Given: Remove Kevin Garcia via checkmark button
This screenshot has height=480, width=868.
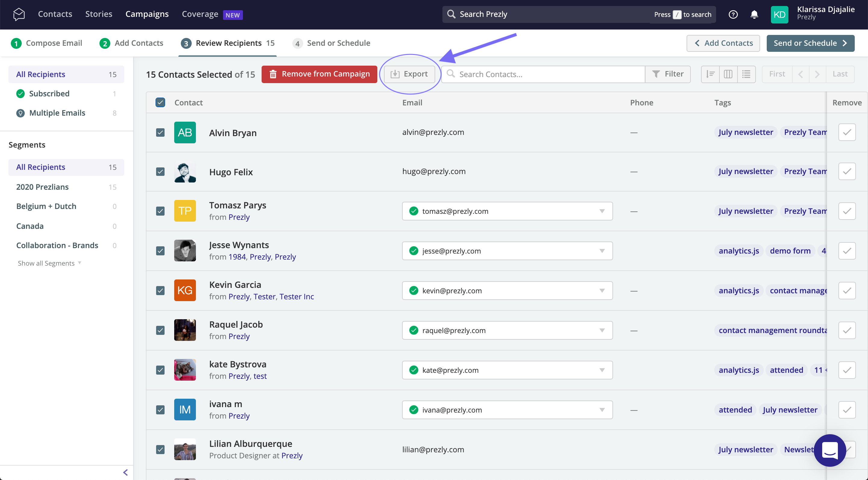Looking at the screenshot, I should pyautogui.click(x=847, y=291).
